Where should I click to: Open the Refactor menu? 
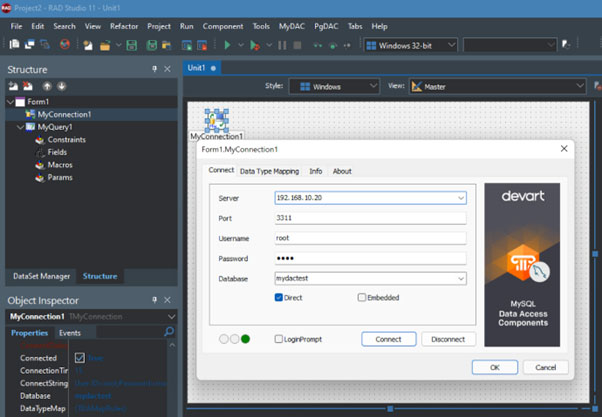[124, 26]
